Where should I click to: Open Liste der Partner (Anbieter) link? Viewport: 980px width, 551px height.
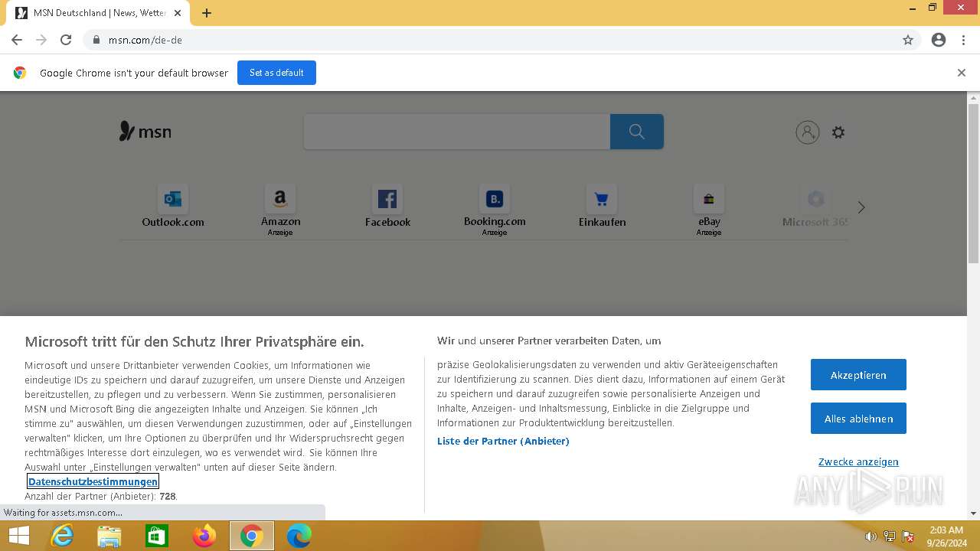(x=503, y=442)
